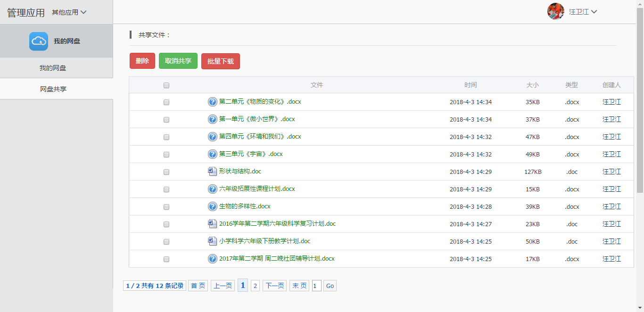
Task: Open the 我的网盘 sidebar menu item
Action: tap(53, 68)
